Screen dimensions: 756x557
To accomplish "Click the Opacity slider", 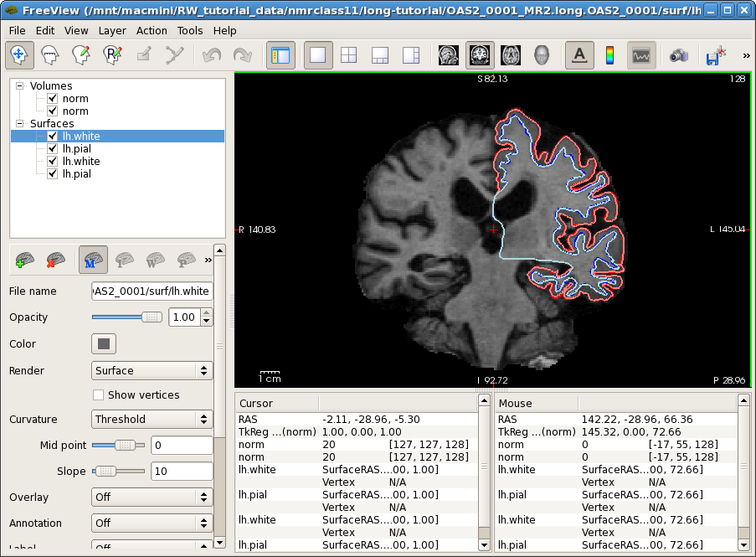I will pyautogui.click(x=127, y=317).
